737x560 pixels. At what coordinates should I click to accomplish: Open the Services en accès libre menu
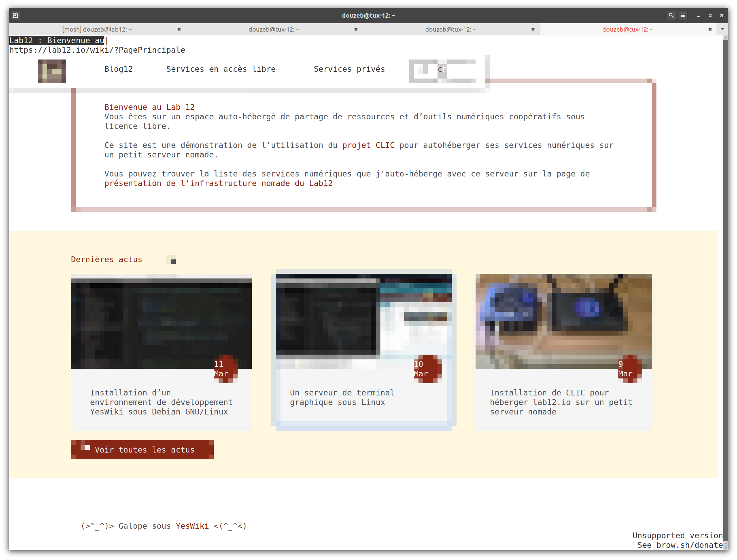point(221,69)
